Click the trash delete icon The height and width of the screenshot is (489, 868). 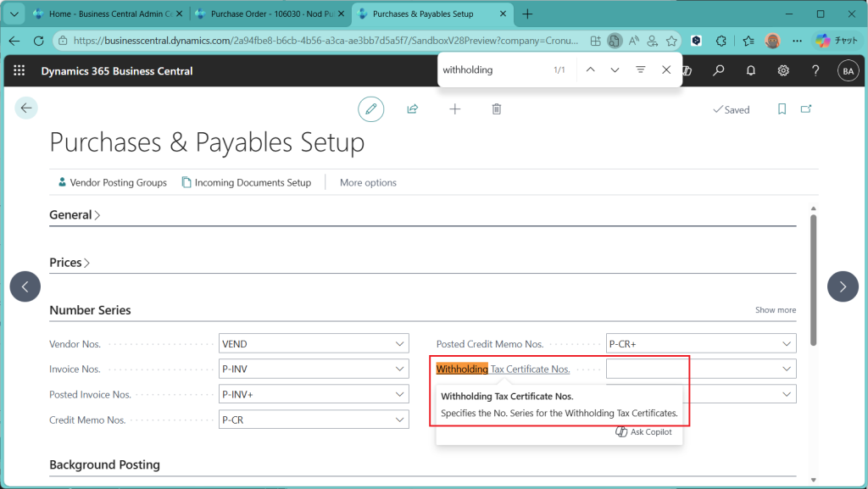[497, 108]
